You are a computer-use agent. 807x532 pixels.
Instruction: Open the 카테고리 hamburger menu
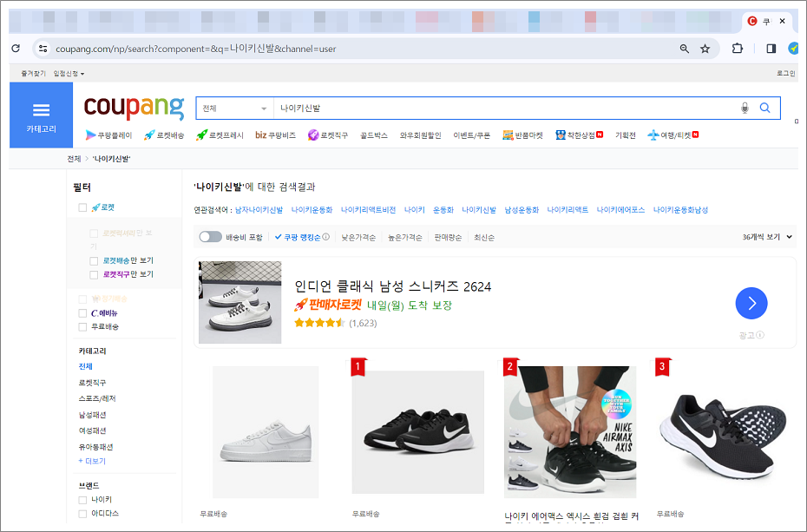click(41, 115)
